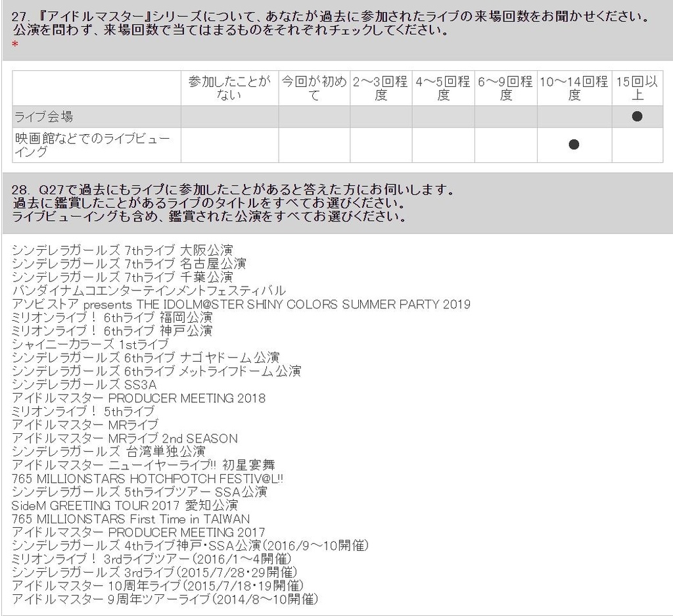The width and height of the screenshot is (673, 616).
Task: Click "シンデレラガールズ 6thライブ ナゴヤドーム公演"
Action: [146, 358]
